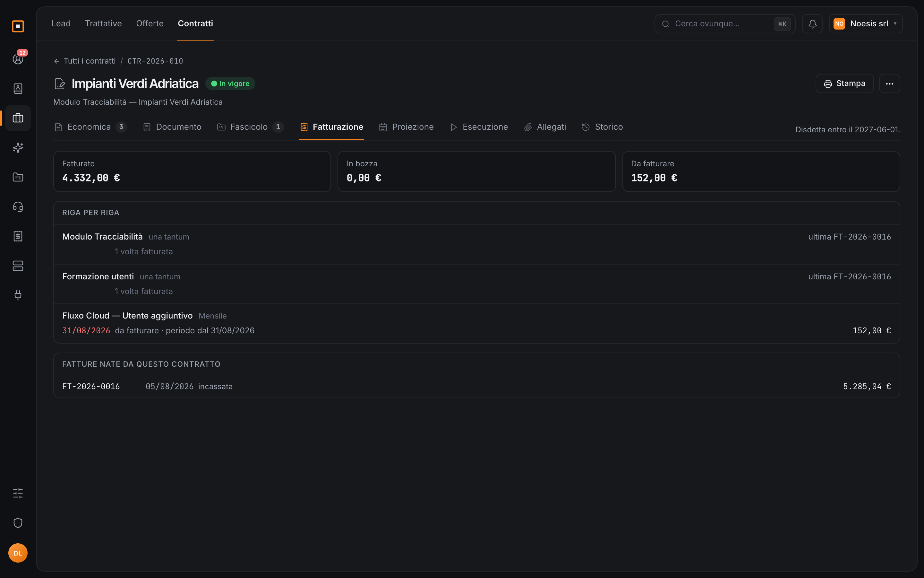Click the DL user avatar
The image size is (924, 578).
pos(18,553)
